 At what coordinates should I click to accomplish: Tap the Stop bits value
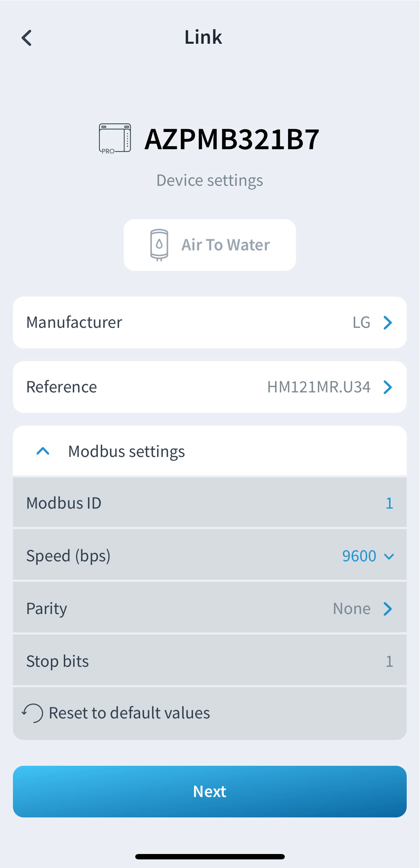coord(389,661)
